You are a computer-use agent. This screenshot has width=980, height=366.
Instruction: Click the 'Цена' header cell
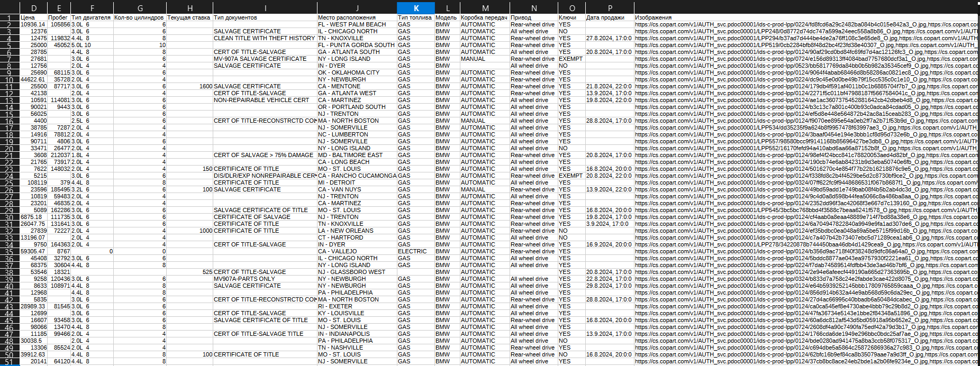(34, 17)
